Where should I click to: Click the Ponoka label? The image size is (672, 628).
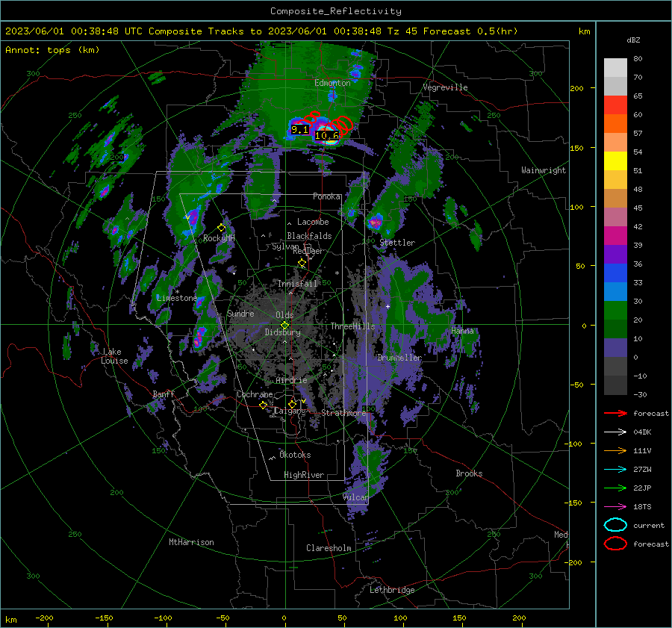point(326,196)
